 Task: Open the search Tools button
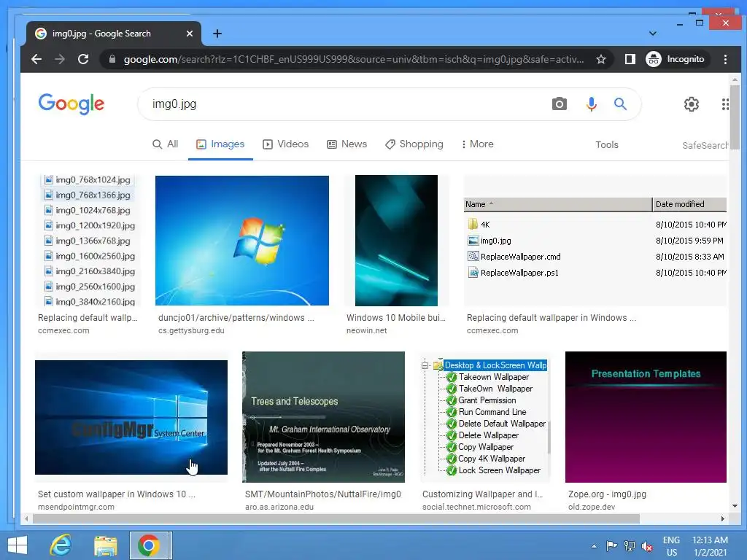pyautogui.click(x=606, y=145)
